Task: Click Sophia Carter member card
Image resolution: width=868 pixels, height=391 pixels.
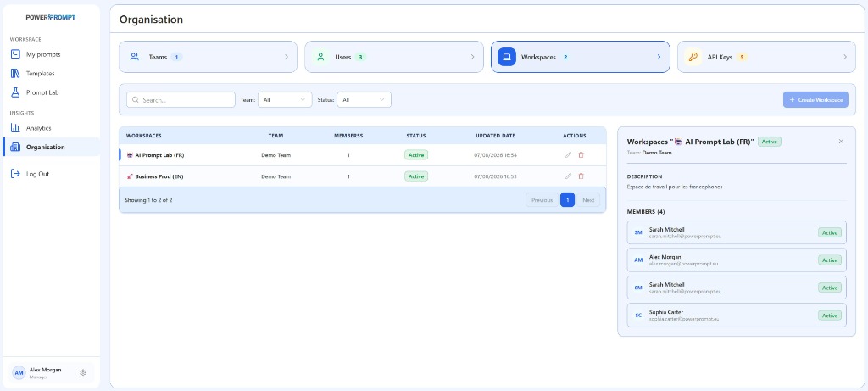Action: click(737, 316)
